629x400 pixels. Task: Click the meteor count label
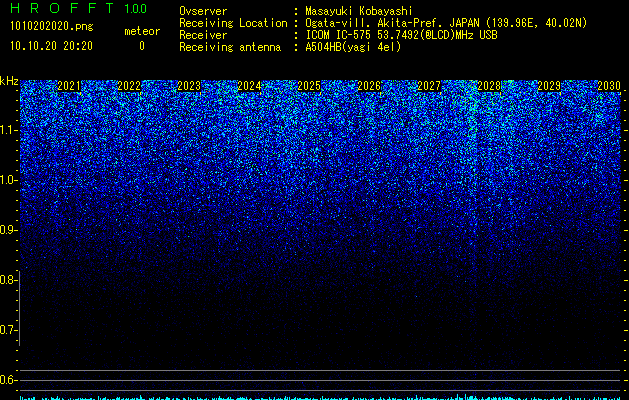(x=142, y=31)
